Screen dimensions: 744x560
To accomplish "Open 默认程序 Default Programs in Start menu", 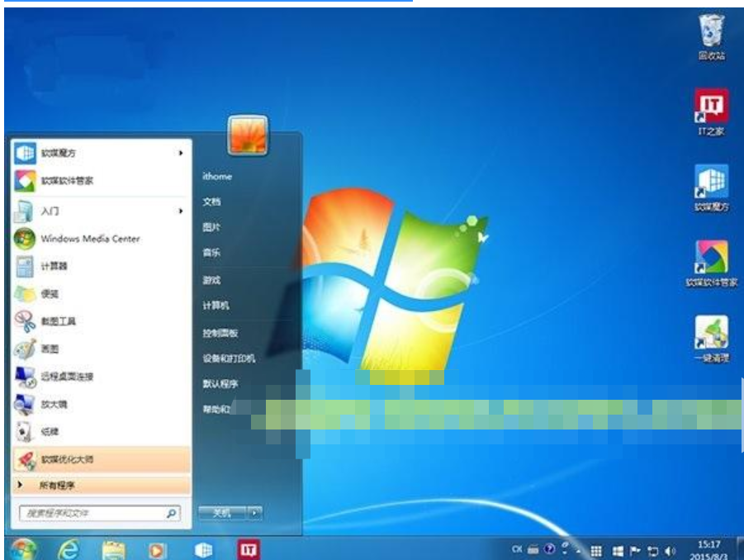I will click(x=220, y=383).
